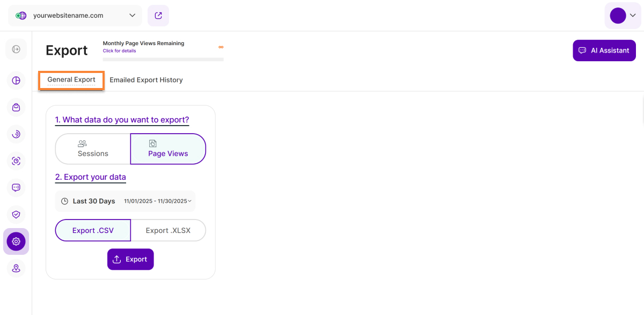Open the user profile avatar menu
This screenshot has height=315, width=644.
point(623,16)
